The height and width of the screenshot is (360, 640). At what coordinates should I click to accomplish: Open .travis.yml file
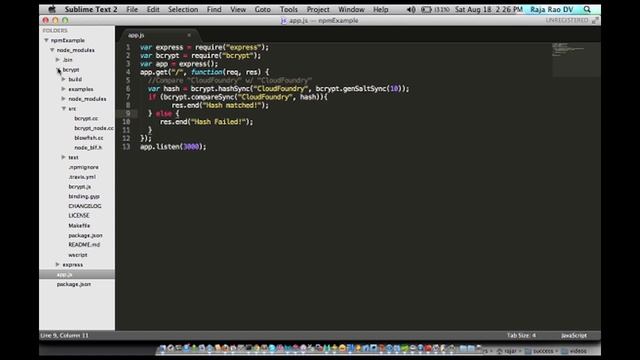[82, 177]
